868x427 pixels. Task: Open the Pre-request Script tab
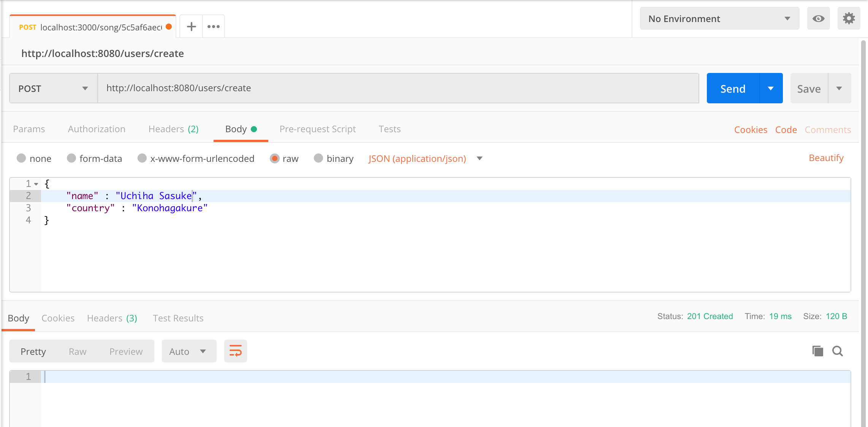click(x=317, y=129)
